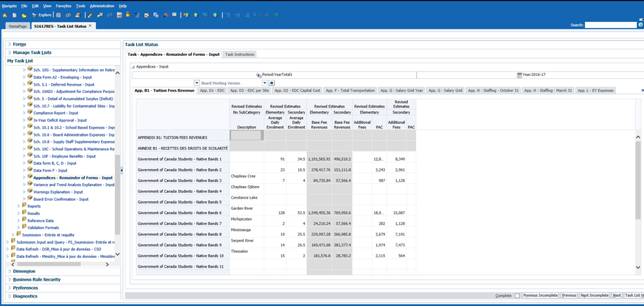This screenshot has width=644, height=306.
Task: Click folder icon next to Reports
Action: (24, 206)
